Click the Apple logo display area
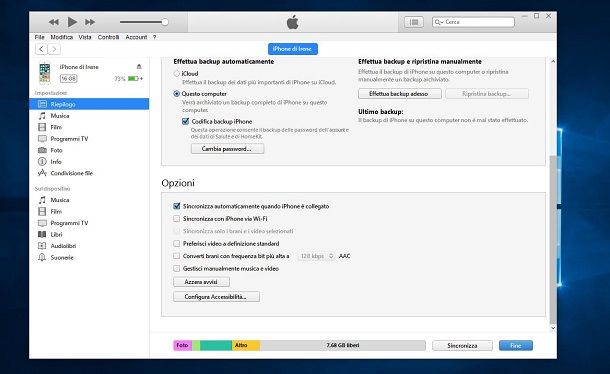The width and height of the screenshot is (610, 374). click(x=293, y=22)
